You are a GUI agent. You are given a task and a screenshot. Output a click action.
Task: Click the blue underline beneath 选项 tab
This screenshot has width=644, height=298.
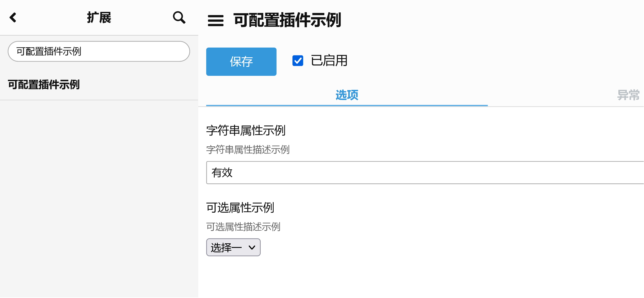tap(347, 105)
